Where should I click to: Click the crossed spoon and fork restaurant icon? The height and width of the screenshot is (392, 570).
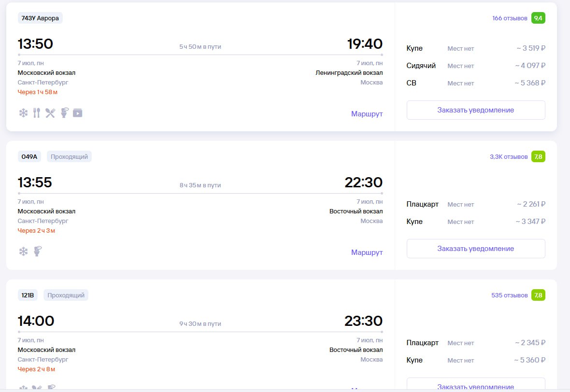[50, 113]
